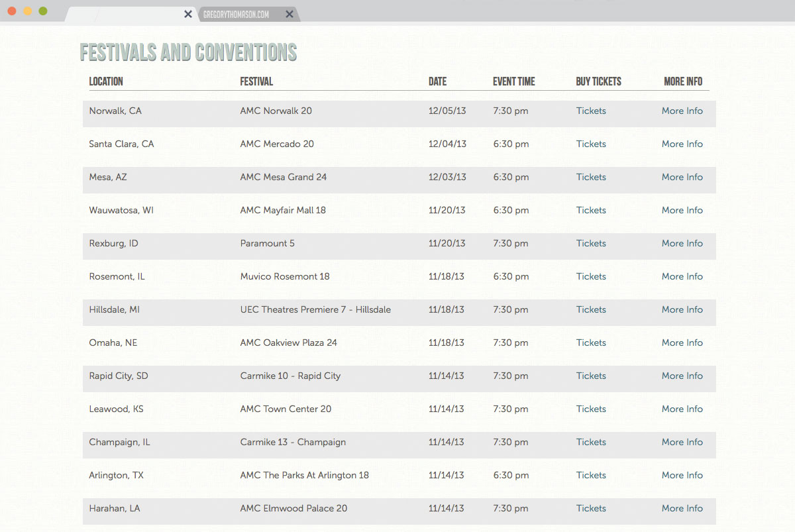
Task: Click the Harahan, LA location cell
Action: pos(115,508)
